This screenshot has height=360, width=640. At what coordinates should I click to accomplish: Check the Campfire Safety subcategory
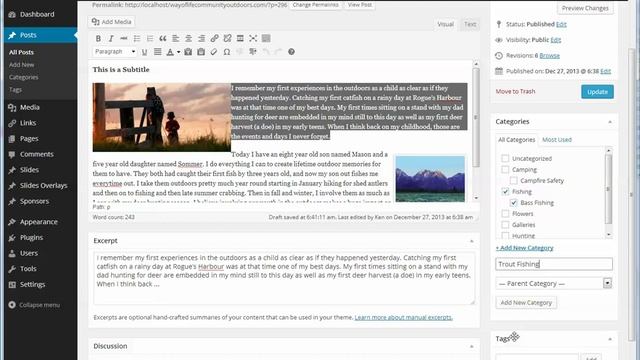514,180
